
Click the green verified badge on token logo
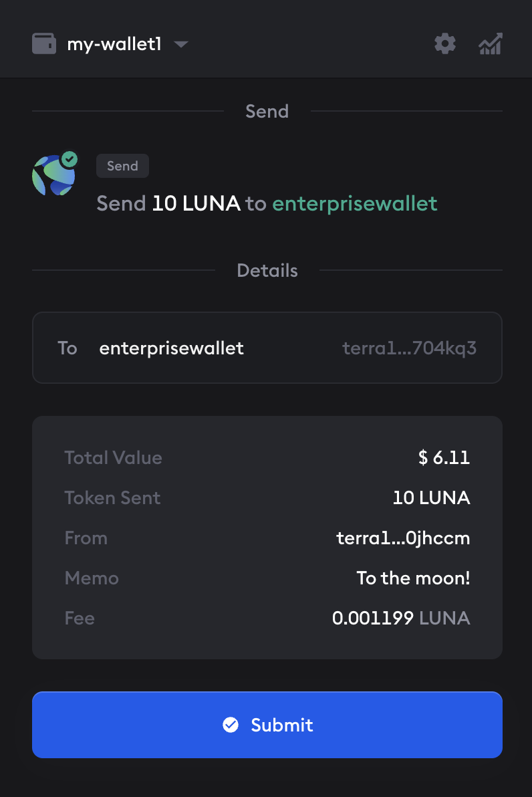point(69,159)
